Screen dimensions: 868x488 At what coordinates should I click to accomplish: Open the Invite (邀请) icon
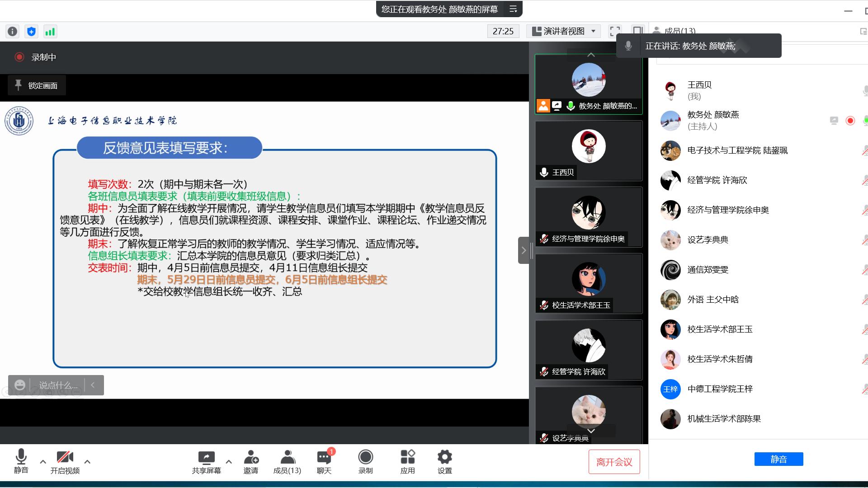[x=251, y=461]
